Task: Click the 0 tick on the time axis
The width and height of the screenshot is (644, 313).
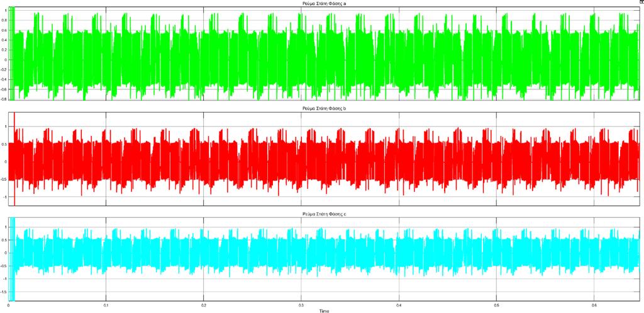Action: point(9,306)
